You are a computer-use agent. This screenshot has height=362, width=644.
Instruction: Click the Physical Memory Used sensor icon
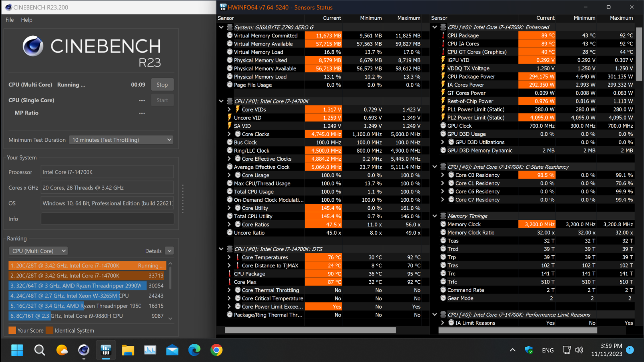tap(230, 60)
